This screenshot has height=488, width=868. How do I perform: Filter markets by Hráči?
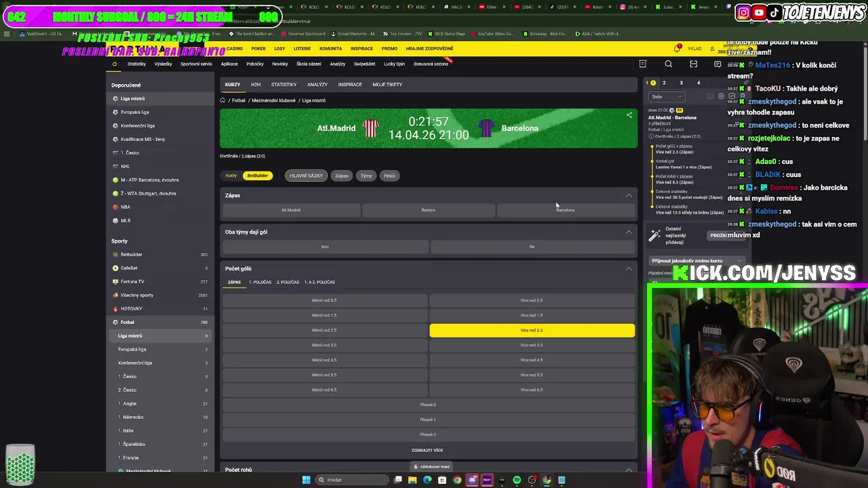(x=389, y=176)
